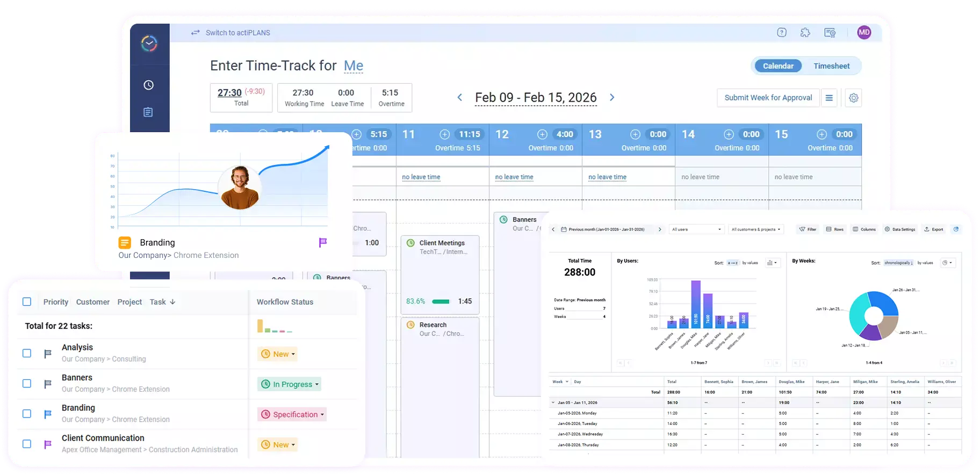Open All customers & projects dropdown
The height and width of the screenshot is (475, 980).
pos(756,229)
